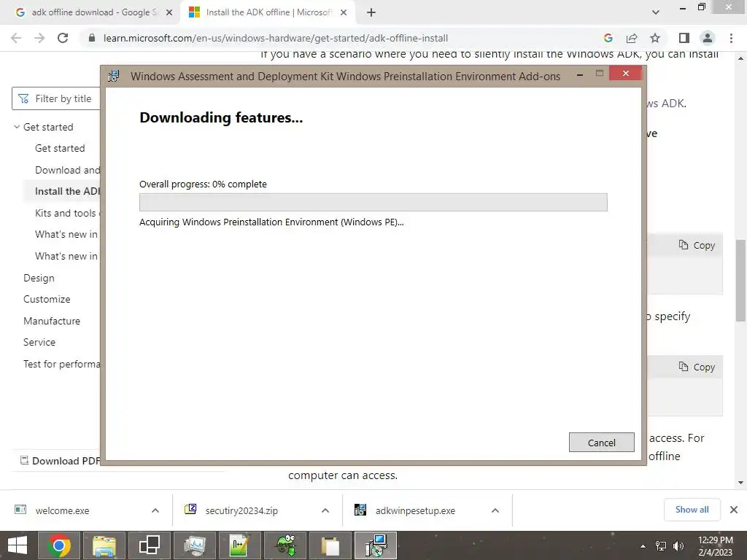Click the page's vertical scrollbar thumb
This screenshot has width=747, height=560.
(x=740, y=280)
